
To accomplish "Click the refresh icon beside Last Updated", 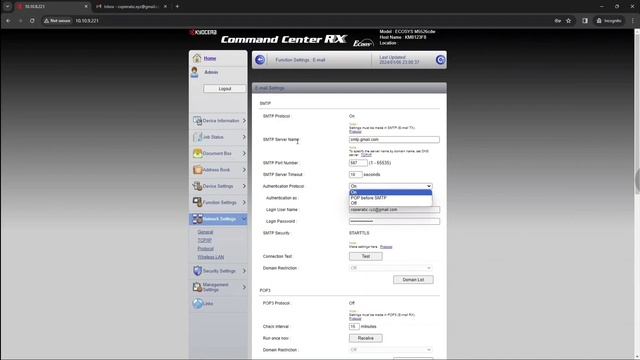I will click(x=440, y=60).
